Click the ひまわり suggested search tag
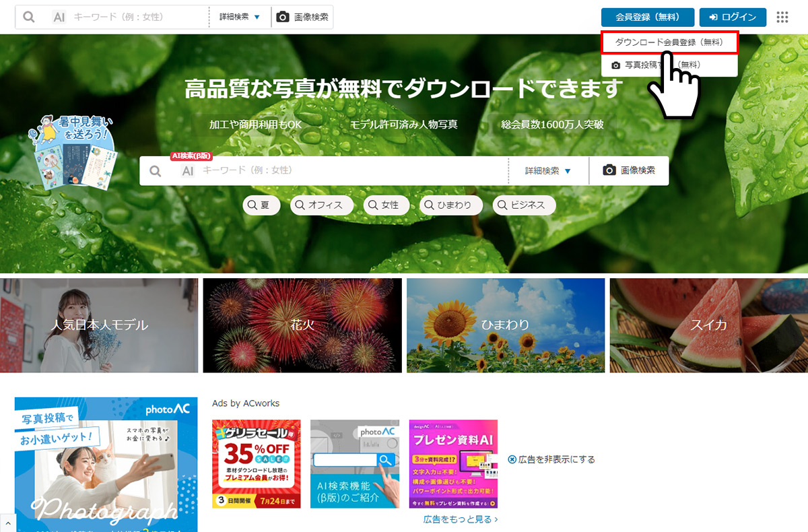The width and height of the screenshot is (808, 532). pyautogui.click(x=451, y=205)
